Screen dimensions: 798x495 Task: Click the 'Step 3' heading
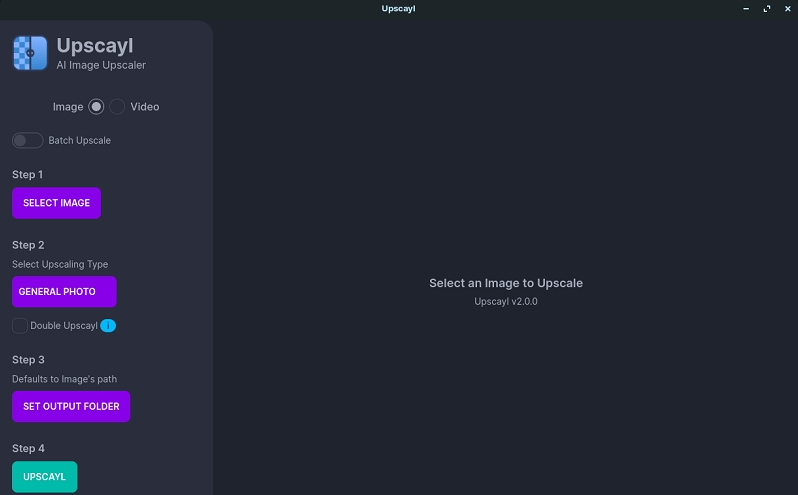pyautogui.click(x=28, y=360)
